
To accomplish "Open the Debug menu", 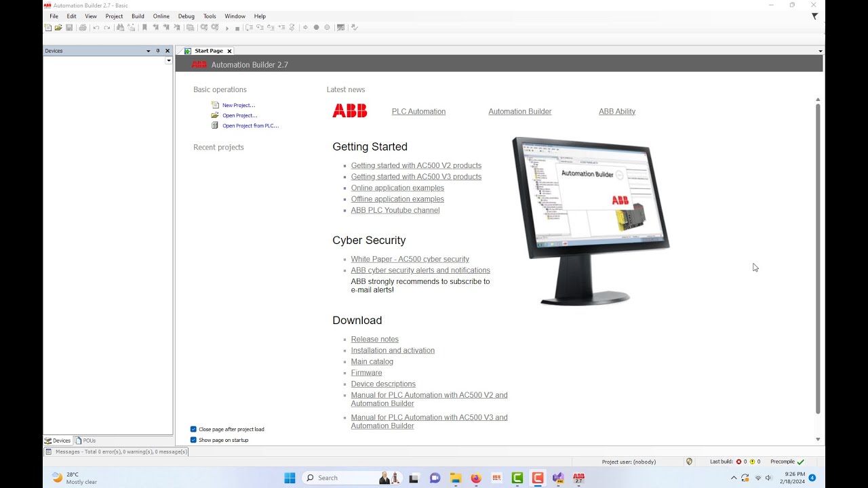I will point(186,16).
